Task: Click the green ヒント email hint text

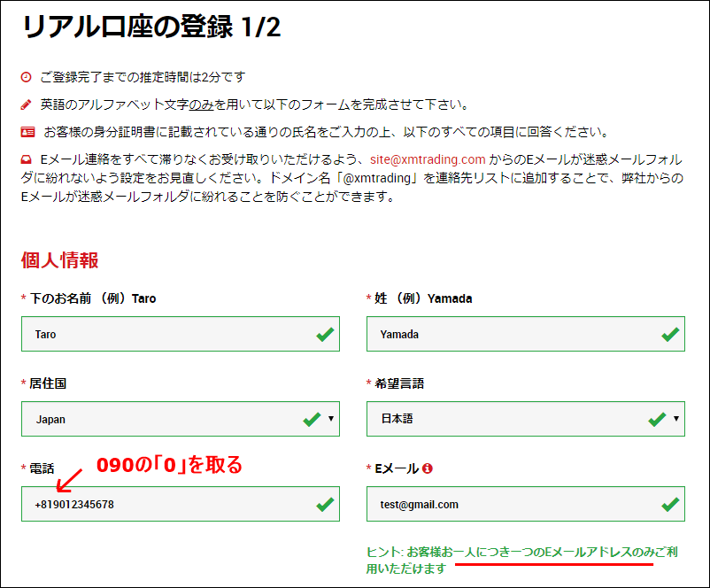Action: click(x=521, y=560)
